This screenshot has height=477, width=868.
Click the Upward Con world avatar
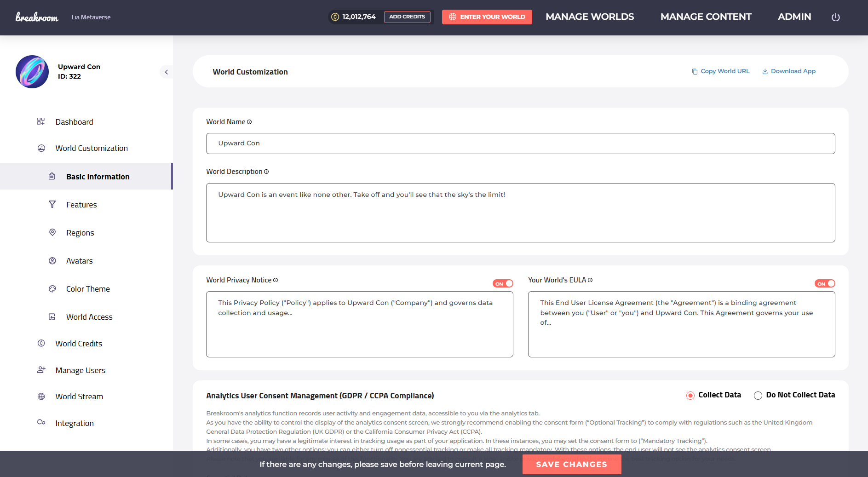pyautogui.click(x=32, y=72)
